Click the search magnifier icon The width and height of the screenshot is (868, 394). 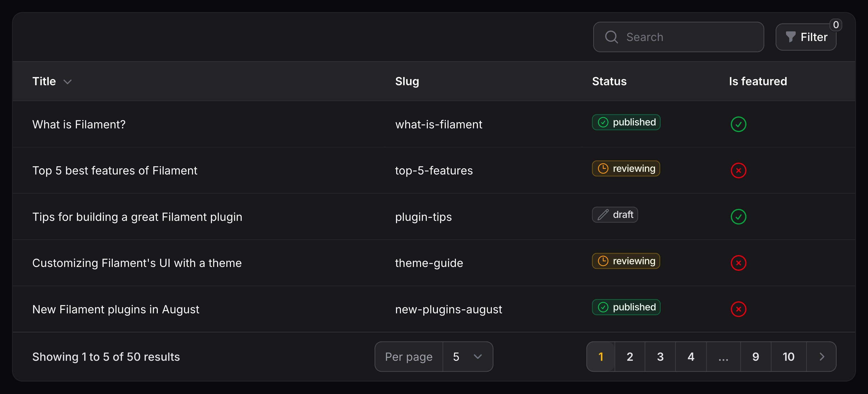[x=611, y=37]
